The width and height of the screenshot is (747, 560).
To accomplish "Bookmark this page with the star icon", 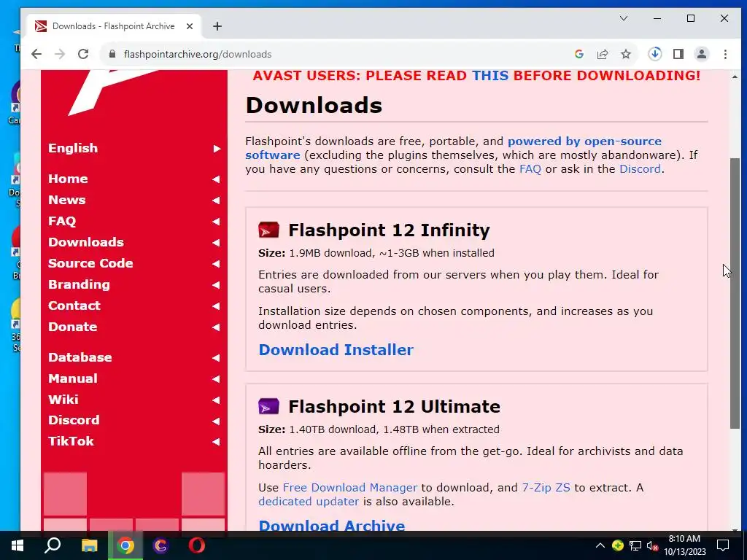I will [626, 54].
